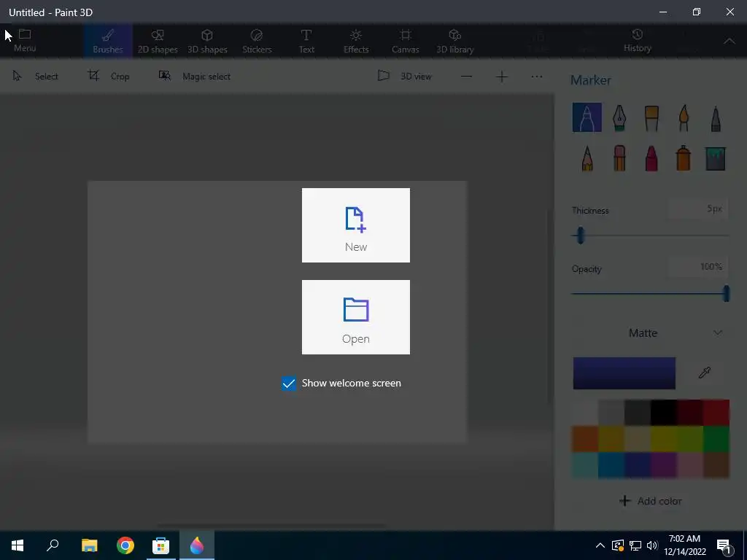Choose the Select tool
Screen dimensions: 747x560
tap(35, 76)
